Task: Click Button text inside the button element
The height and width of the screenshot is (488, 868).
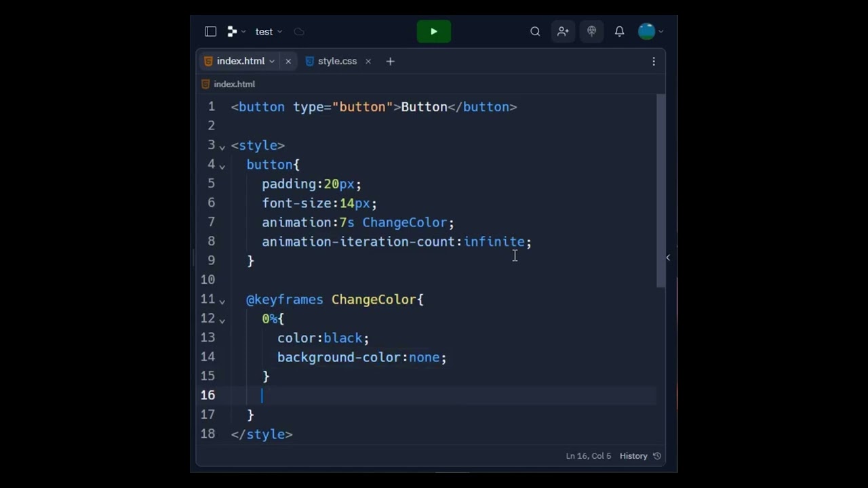Action: point(424,106)
